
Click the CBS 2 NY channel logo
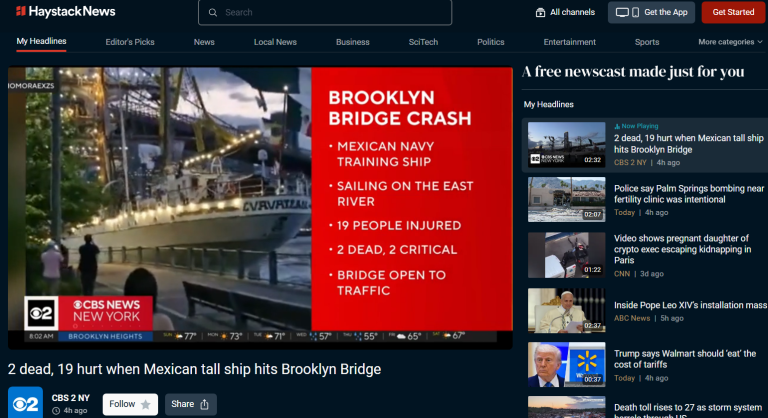click(x=25, y=403)
